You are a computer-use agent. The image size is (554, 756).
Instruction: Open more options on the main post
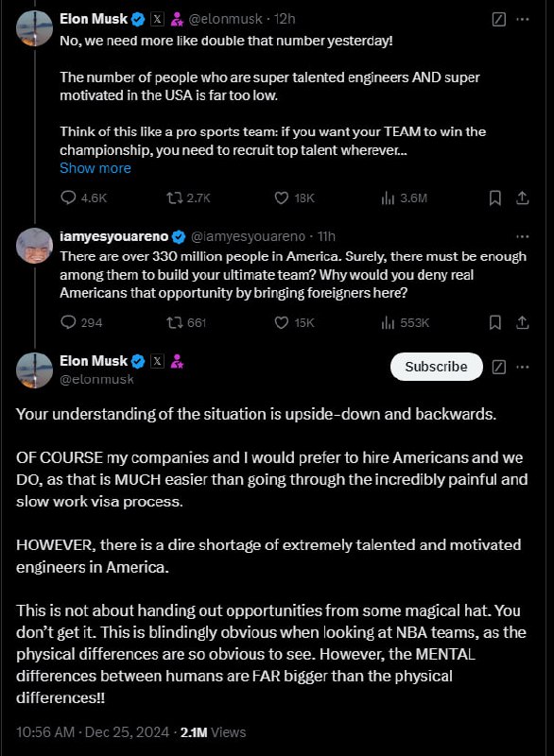click(x=523, y=367)
